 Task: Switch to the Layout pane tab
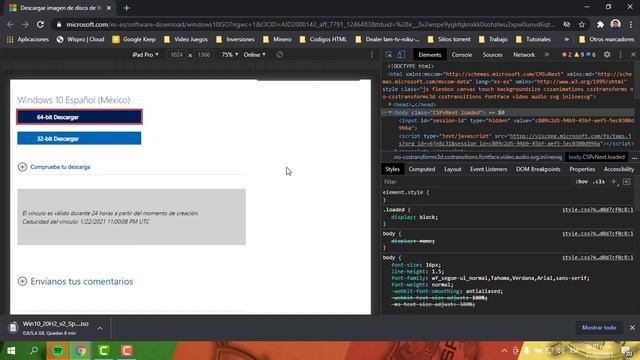452,169
